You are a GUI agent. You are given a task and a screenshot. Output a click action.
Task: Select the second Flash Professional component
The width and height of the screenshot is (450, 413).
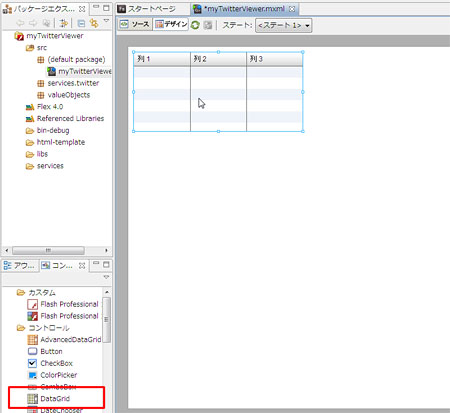click(x=63, y=316)
